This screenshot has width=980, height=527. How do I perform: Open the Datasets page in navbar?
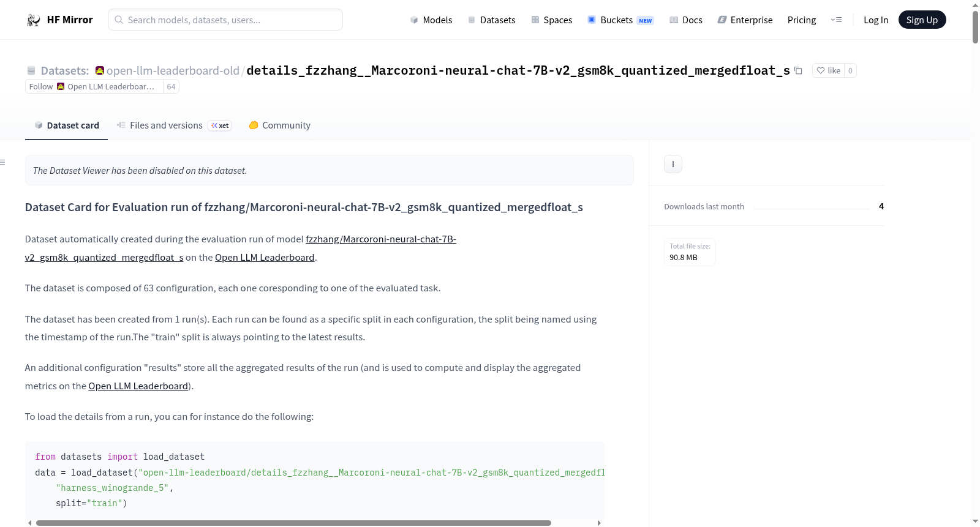pos(492,20)
